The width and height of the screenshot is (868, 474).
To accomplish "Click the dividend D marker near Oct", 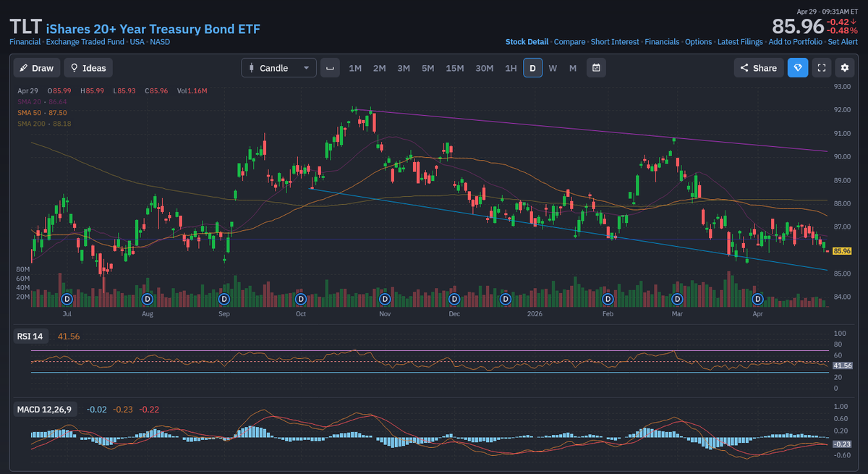I will tap(301, 298).
